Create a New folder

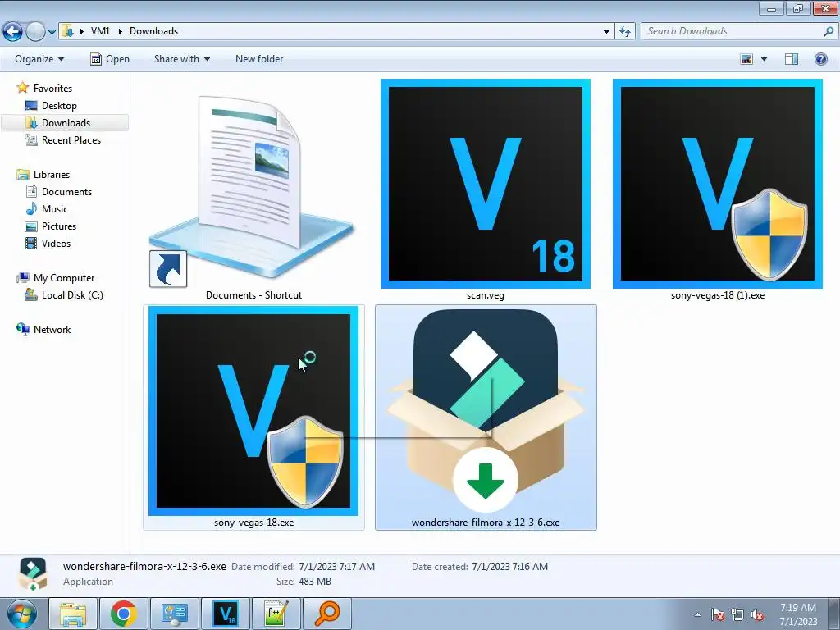coord(259,59)
